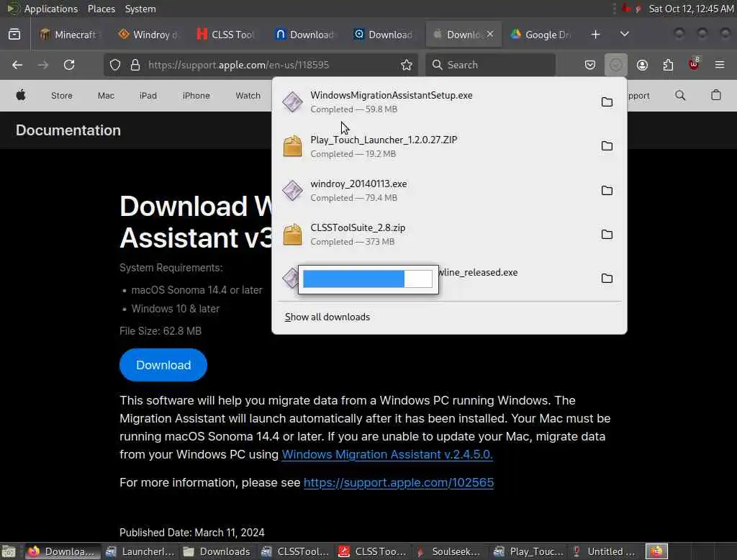The width and height of the screenshot is (737, 560).
Task: Reload the current page
Action: tap(69, 65)
